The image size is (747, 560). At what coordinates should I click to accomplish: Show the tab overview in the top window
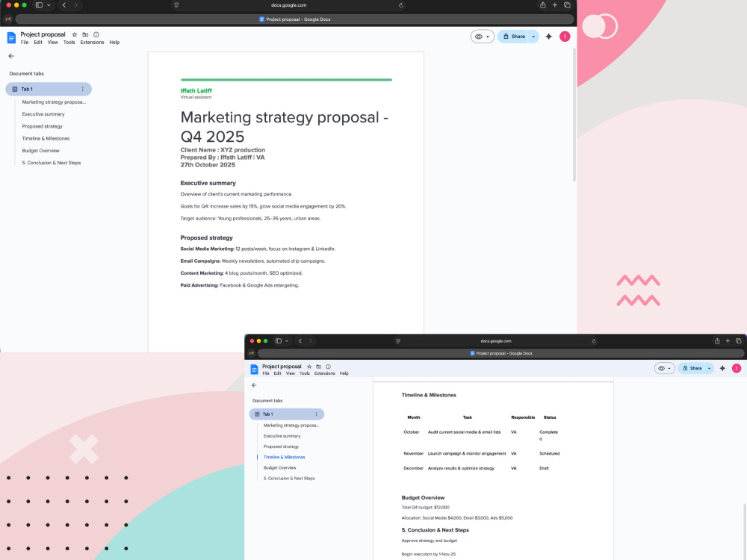pos(567,5)
